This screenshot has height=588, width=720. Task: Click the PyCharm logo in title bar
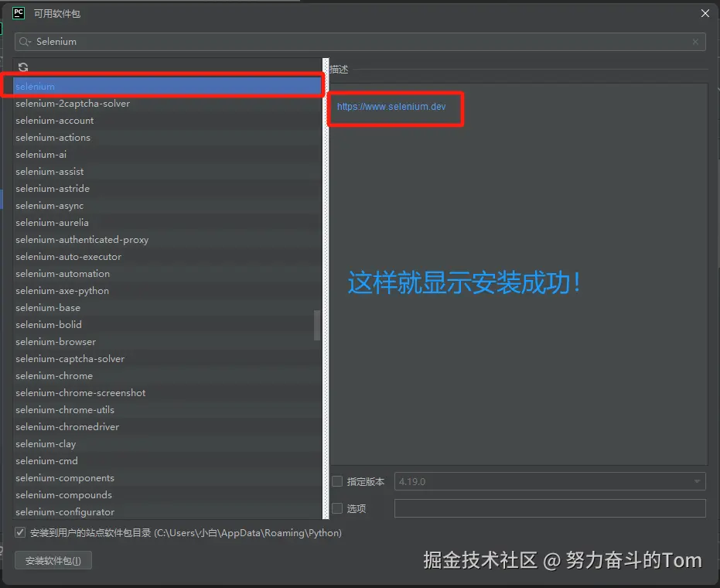tap(19, 13)
